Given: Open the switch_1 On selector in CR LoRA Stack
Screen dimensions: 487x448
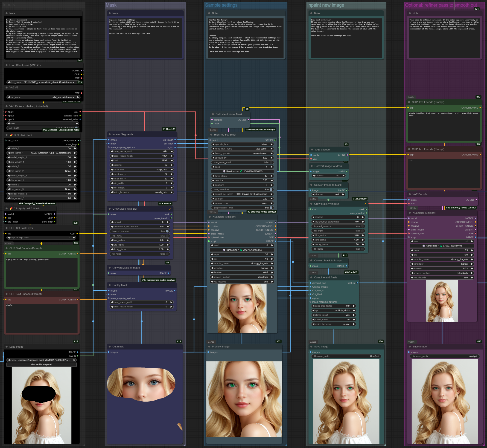Looking at the screenshot, I should [42, 148].
